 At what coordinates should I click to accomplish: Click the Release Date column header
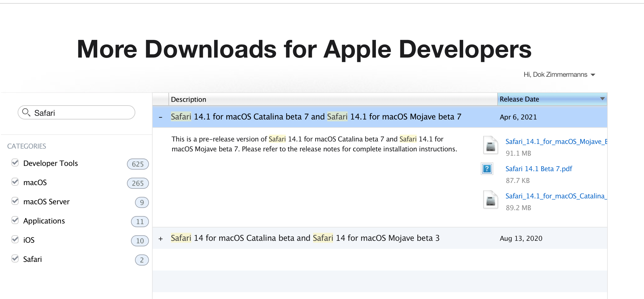[x=519, y=99]
